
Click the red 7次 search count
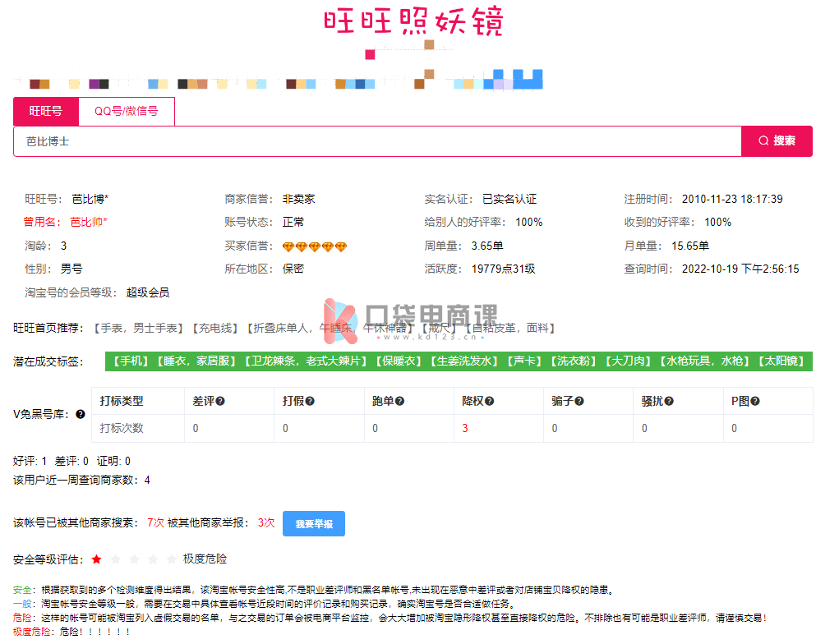[155, 522]
